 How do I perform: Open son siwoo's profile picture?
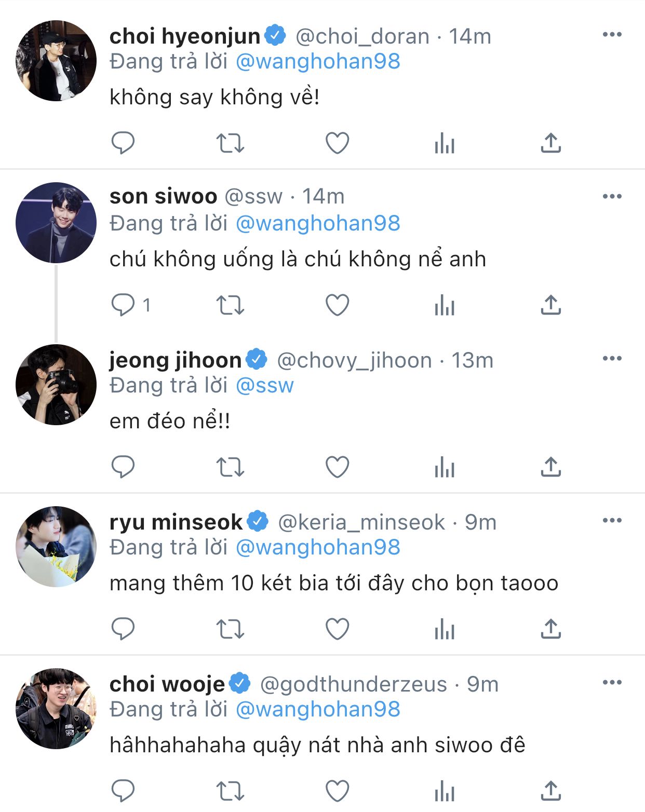tap(56, 223)
